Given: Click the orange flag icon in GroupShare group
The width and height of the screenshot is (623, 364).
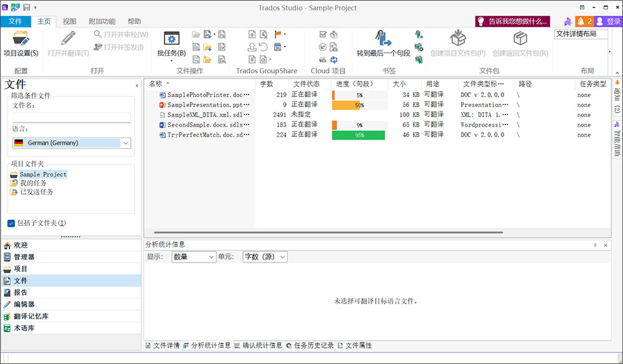Looking at the screenshot, I should [278, 35].
